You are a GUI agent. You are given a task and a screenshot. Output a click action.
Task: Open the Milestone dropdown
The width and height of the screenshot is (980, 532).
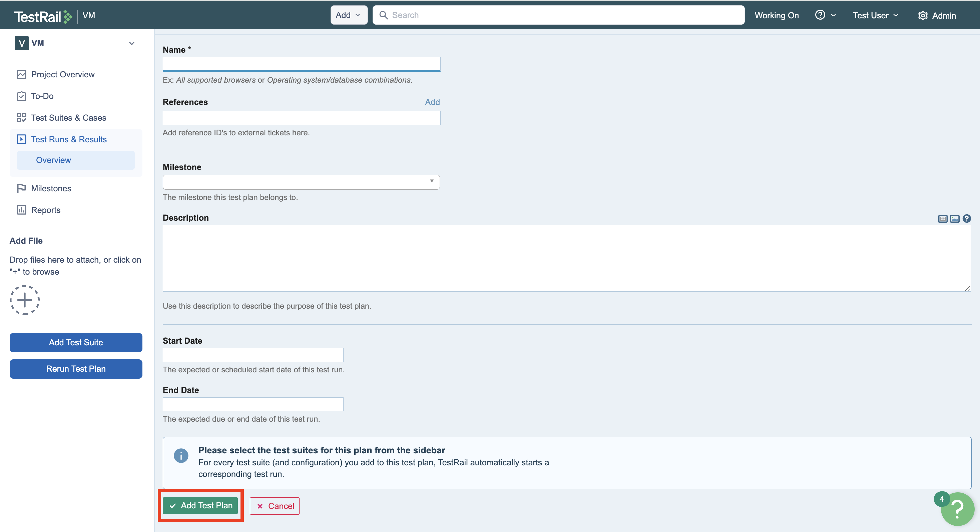tap(301, 182)
